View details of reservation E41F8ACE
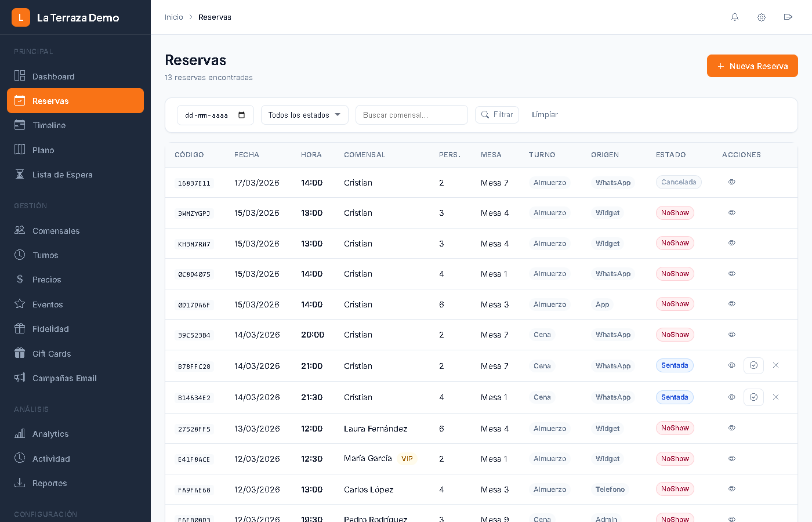The image size is (812, 522). 732,459
